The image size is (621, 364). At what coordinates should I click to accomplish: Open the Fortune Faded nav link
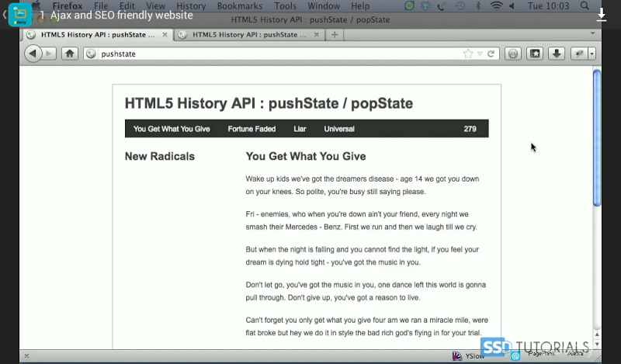(252, 129)
